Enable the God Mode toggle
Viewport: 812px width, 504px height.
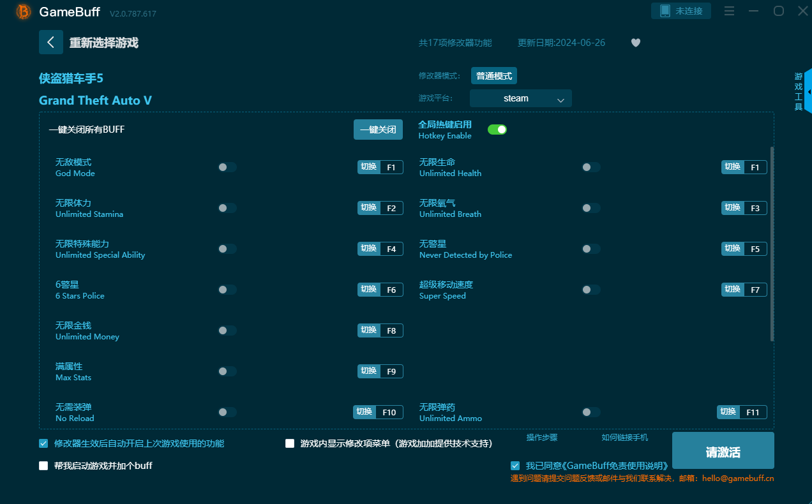(227, 167)
